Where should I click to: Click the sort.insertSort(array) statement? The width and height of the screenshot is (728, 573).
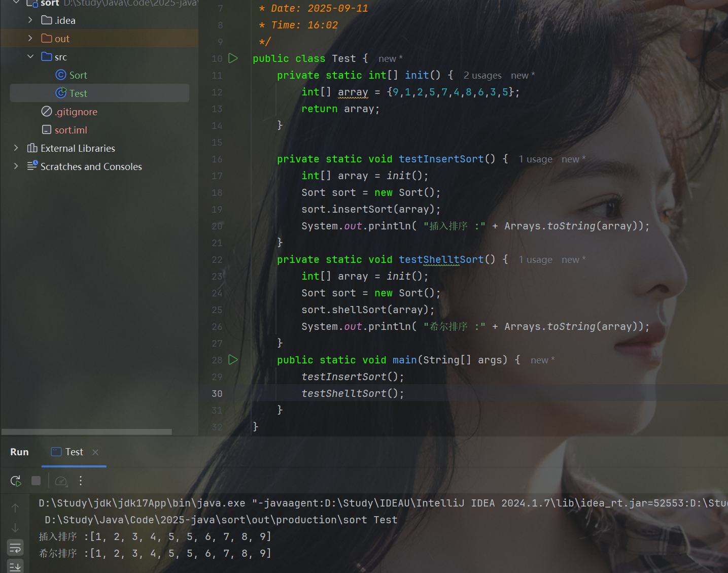pyautogui.click(x=371, y=210)
